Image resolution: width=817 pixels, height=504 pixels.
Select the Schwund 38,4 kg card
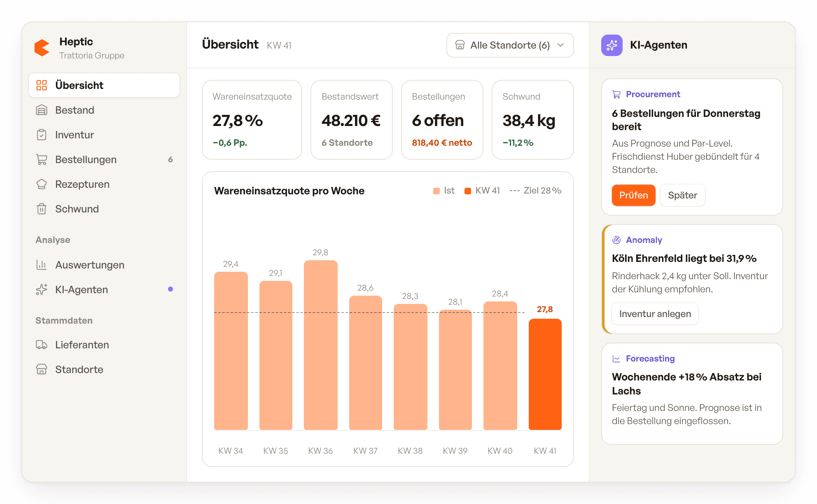pyautogui.click(x=532, y=120)
